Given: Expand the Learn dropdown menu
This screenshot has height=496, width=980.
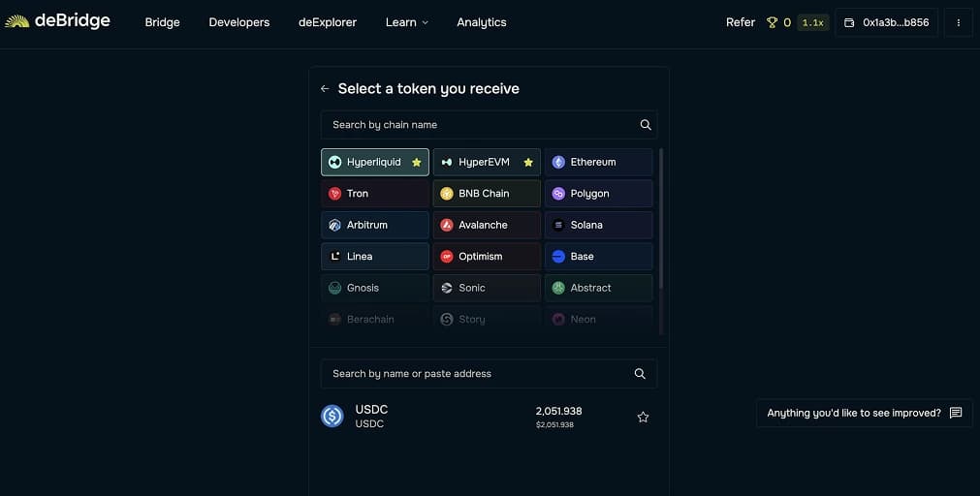Looking at the screenshot, I should 406,22.
